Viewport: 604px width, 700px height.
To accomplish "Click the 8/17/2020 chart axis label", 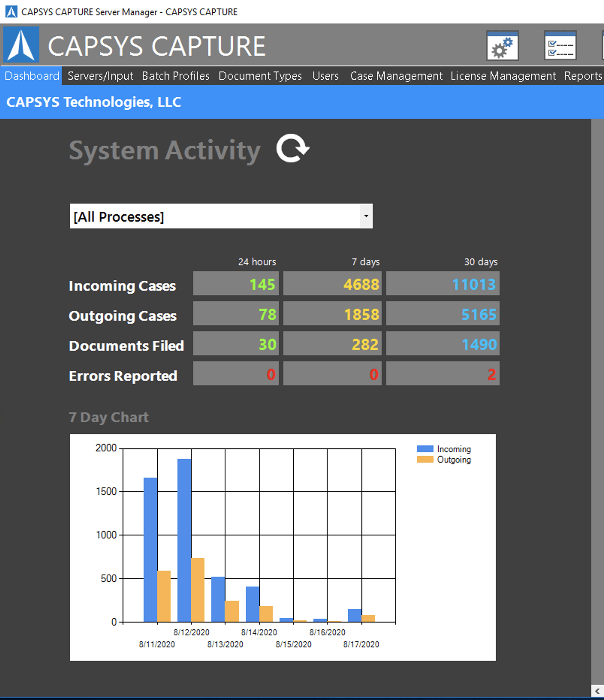I will [361, 644].
